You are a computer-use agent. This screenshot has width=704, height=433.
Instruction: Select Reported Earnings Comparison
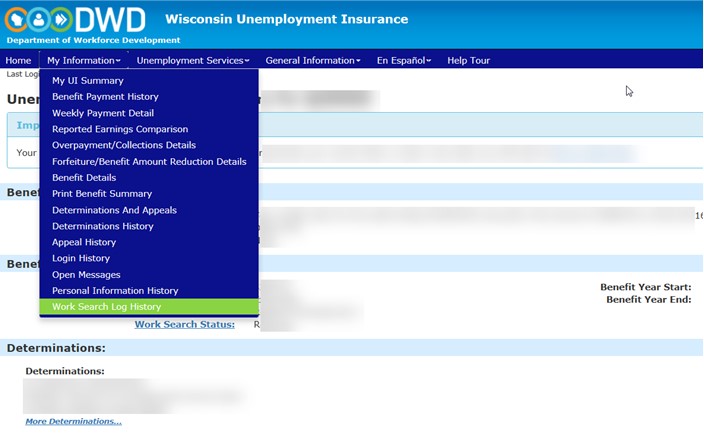coord(120,129)
